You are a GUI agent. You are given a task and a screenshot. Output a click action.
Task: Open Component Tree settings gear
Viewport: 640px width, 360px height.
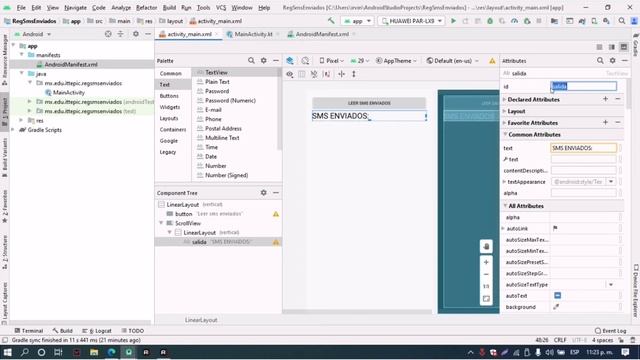coord(264,193)
